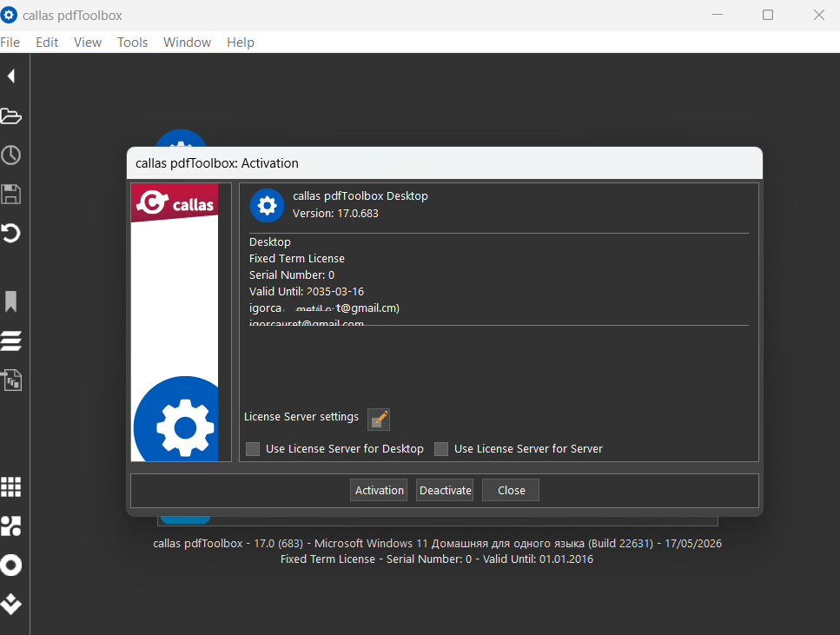The width and height of the screenshot is (840, 635).
Task: Click the 'Valid Until: 01.01.2016' status text
Action: coord(538,559)
